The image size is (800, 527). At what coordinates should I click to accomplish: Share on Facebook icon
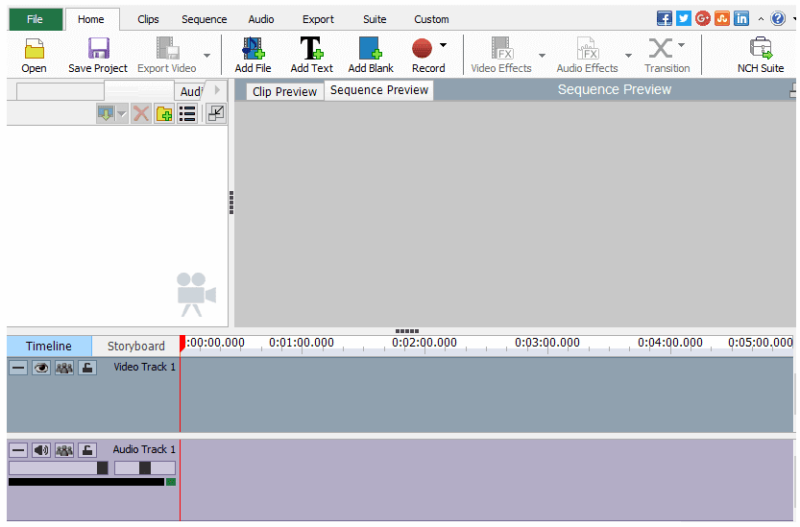(664, 19)
